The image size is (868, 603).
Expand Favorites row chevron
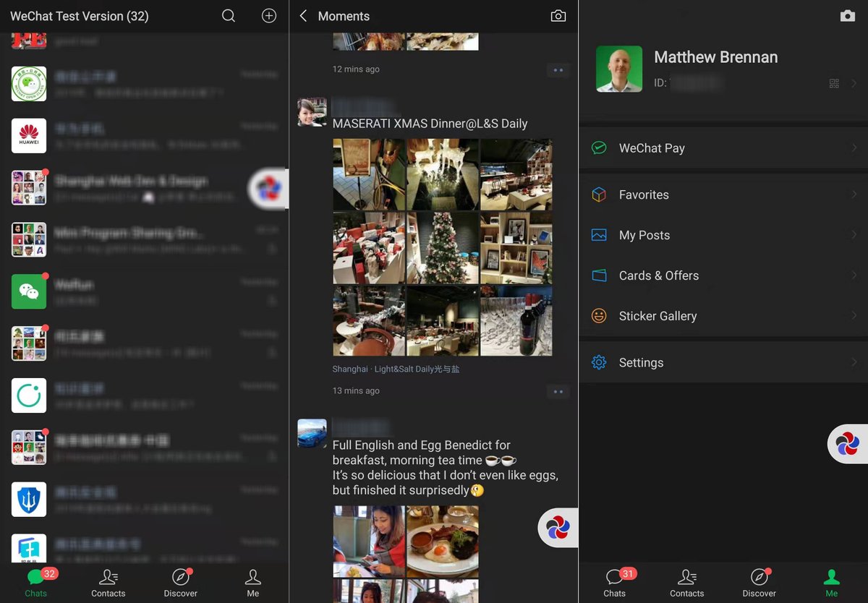[854, 194]
